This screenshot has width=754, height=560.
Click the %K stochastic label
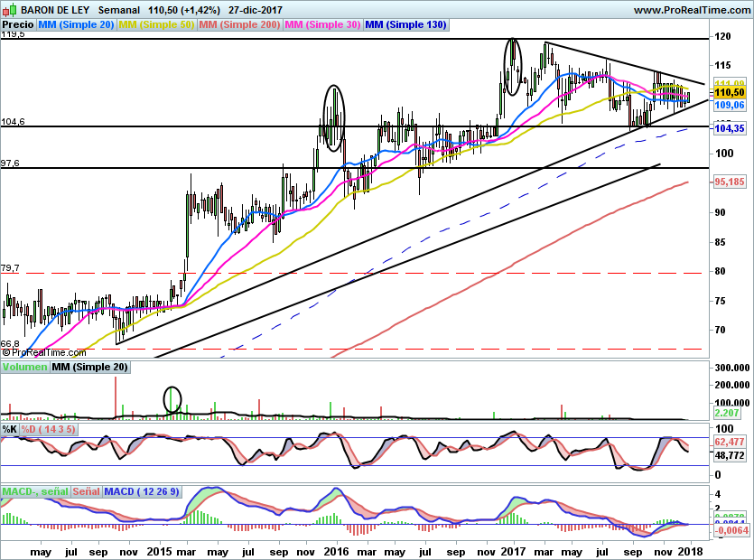point(10,429)
